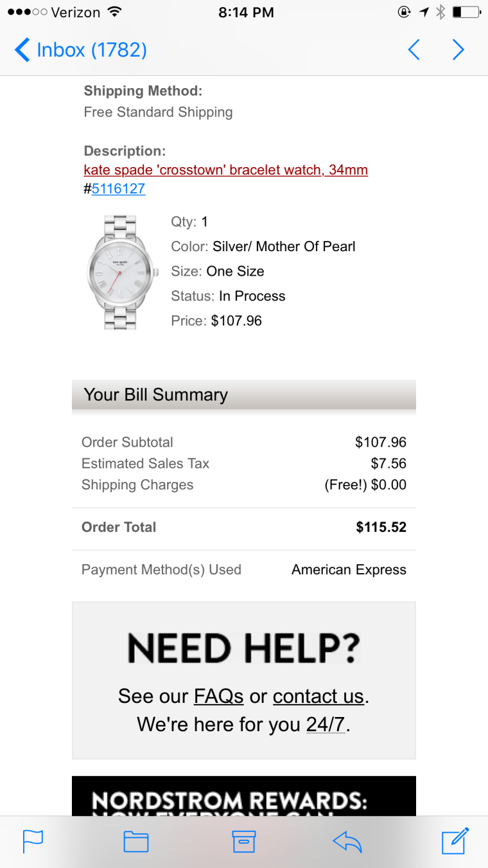Tap the battery indicator in status bar
This screenshot has height=868, width=488.
coord(466,12)
